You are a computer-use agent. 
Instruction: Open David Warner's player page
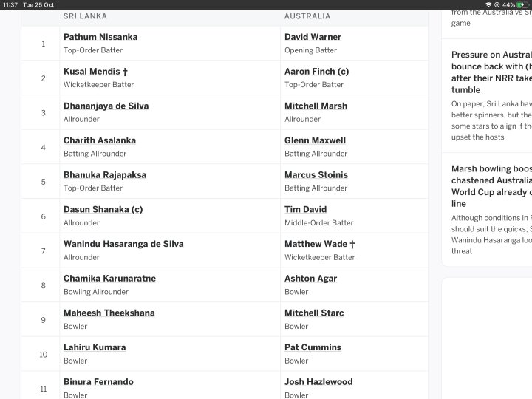tap(313, 37)
